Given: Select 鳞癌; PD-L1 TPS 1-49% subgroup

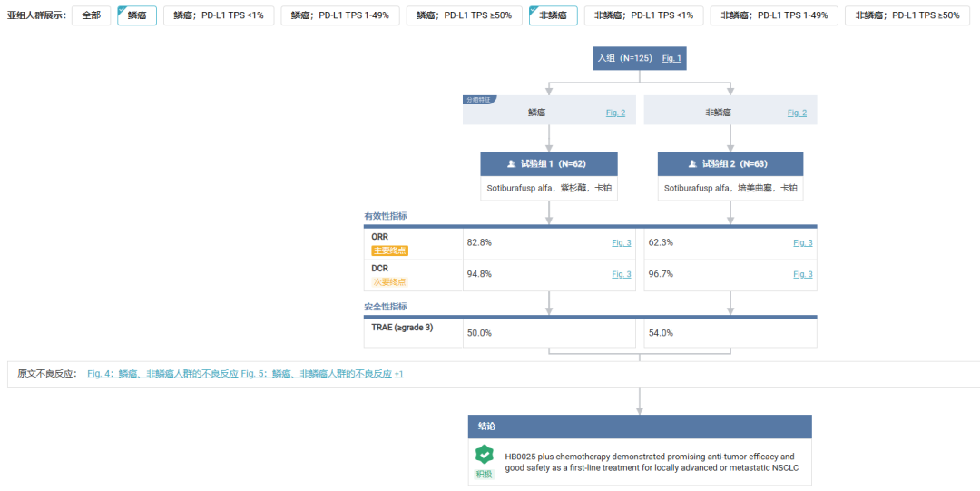Looking at the screenshot, I should pos(340,15).
